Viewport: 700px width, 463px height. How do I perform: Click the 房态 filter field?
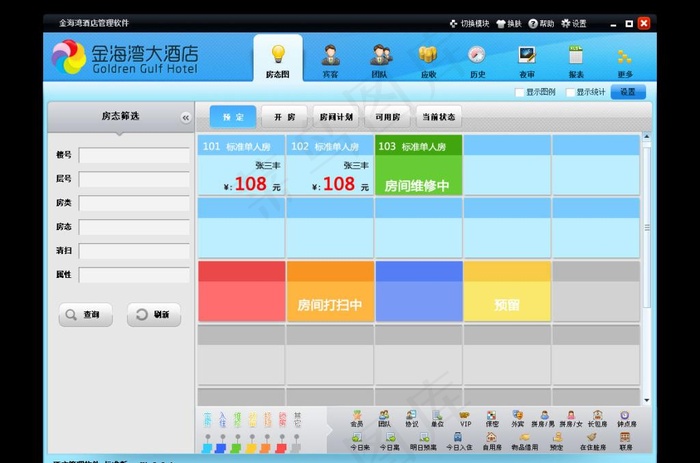point(134,227)
